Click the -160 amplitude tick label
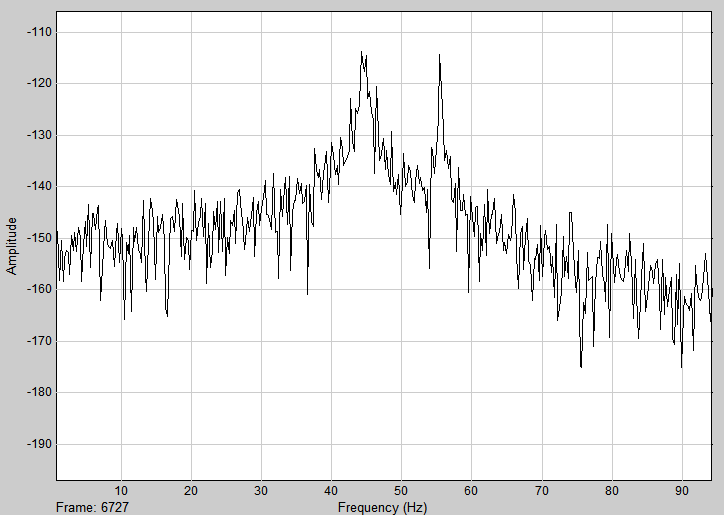Viewport: 724px width, 515px height. (39, 289)
